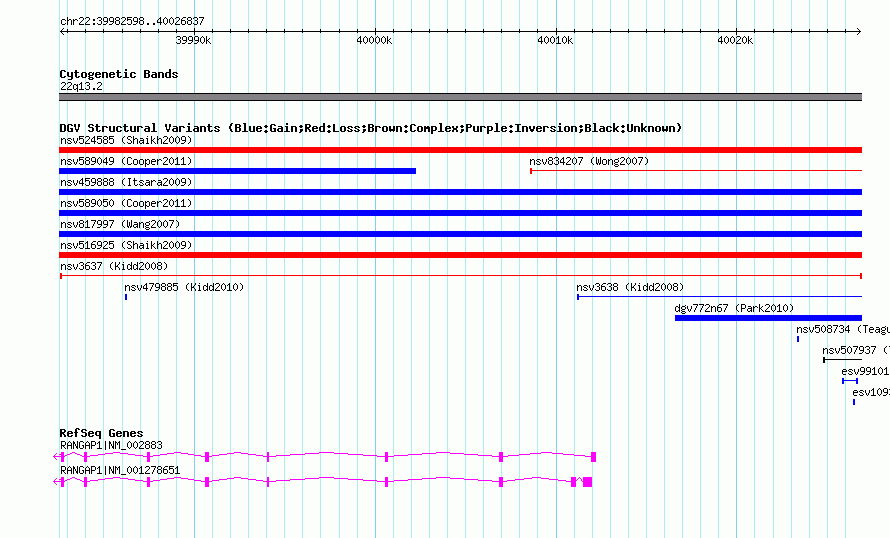Screen dimensions: 890x538
Task: Select the nsv589049 (Cooper2011) blue gain bar
Action: (237, 171)
